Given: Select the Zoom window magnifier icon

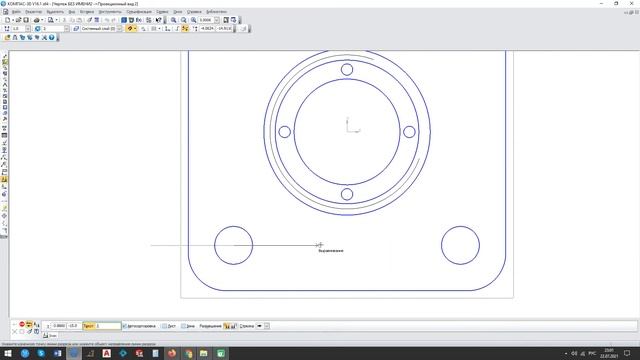Looking at the screenshot, I should [173, 20].
